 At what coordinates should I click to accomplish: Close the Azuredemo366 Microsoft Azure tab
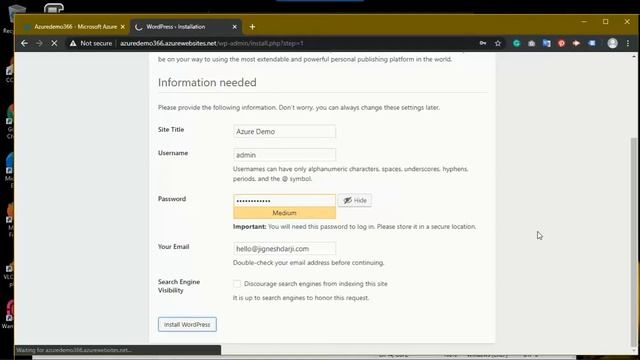[x=122, y=27]
